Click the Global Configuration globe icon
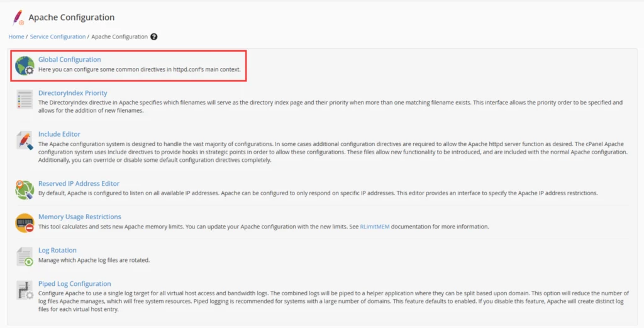The width and height of the screenshot is (644, 328). pyautogui.click(x=25, y=65)
